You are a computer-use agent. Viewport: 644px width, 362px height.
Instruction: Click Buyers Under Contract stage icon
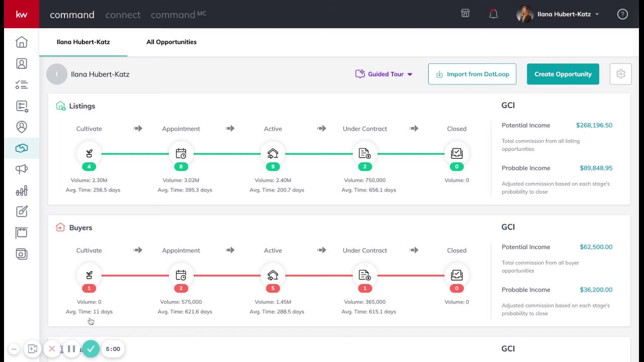pyautogui.click(x=365, y=275)
